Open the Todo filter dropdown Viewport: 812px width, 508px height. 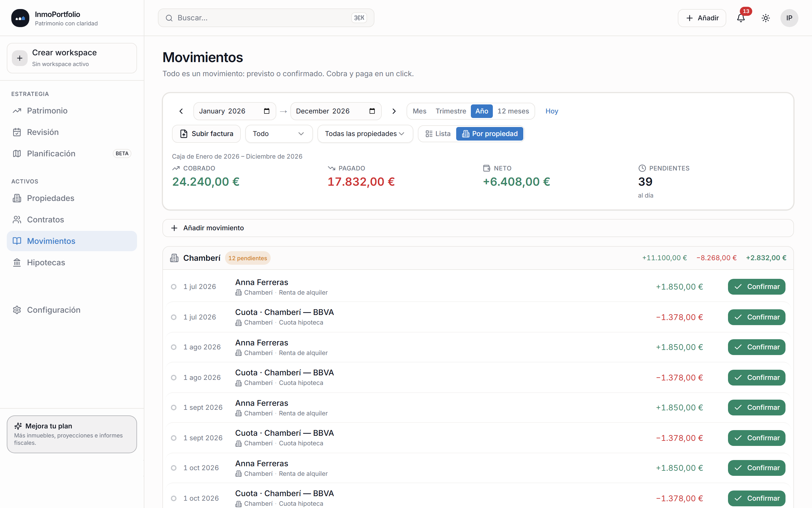tap(279, 134)
